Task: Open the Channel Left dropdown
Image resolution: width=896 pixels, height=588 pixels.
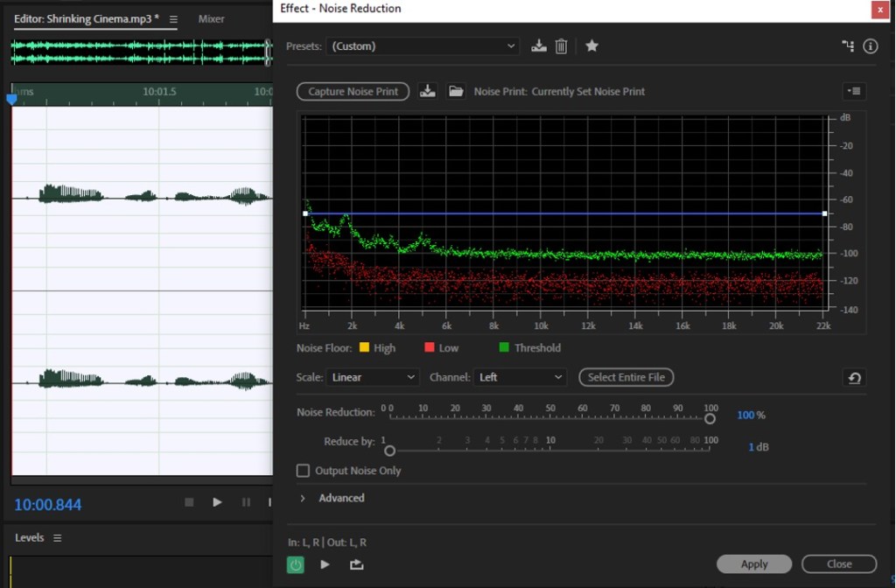Action: (521, 377)
